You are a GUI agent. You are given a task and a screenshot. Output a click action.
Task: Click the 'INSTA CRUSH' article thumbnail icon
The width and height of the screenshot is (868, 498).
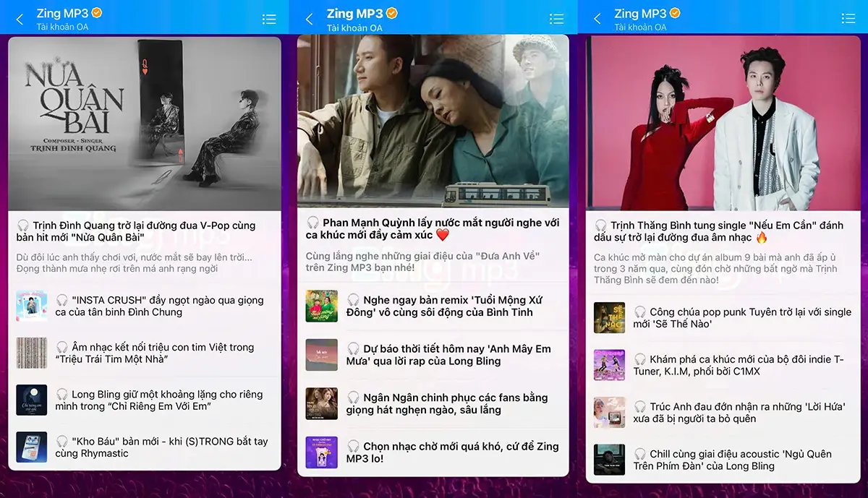click(x=32, y=306)
